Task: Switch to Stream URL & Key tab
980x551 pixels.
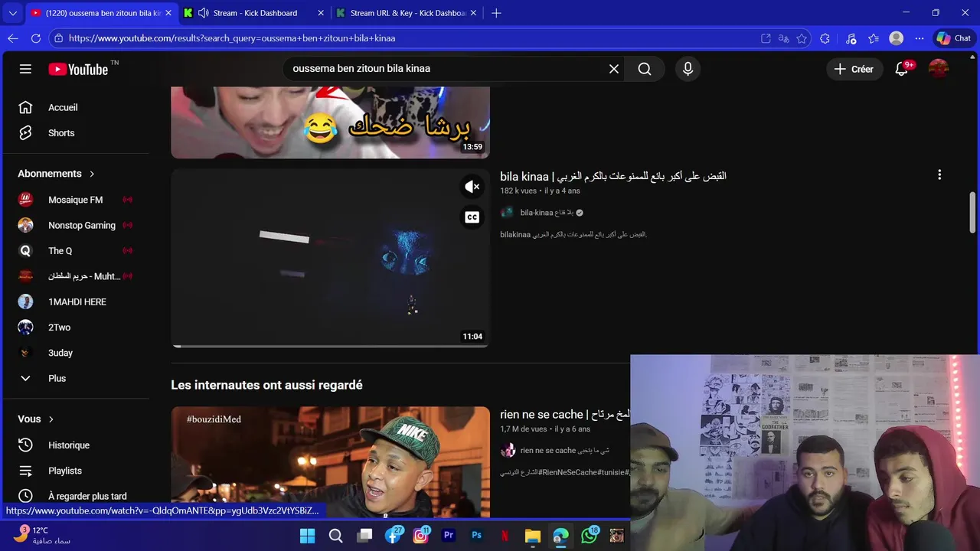Action: (x=406, y=13)
